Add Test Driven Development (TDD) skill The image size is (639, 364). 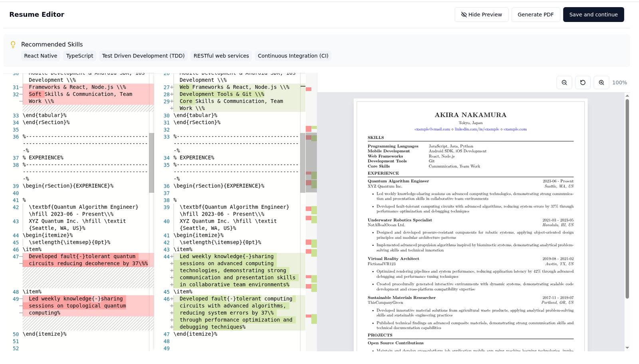pos(143,56)
